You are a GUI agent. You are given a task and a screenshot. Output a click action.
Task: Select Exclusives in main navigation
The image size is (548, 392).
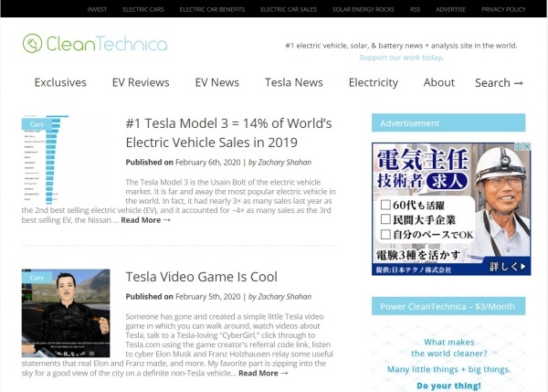click(x=60, y=82)
